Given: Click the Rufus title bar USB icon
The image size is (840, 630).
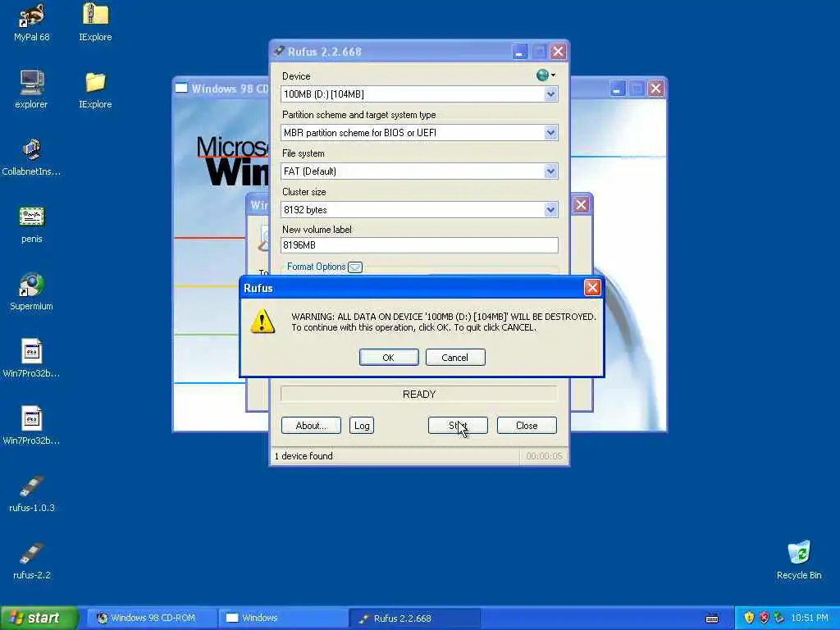Looking at the screenshot, I should click(279, 51).
